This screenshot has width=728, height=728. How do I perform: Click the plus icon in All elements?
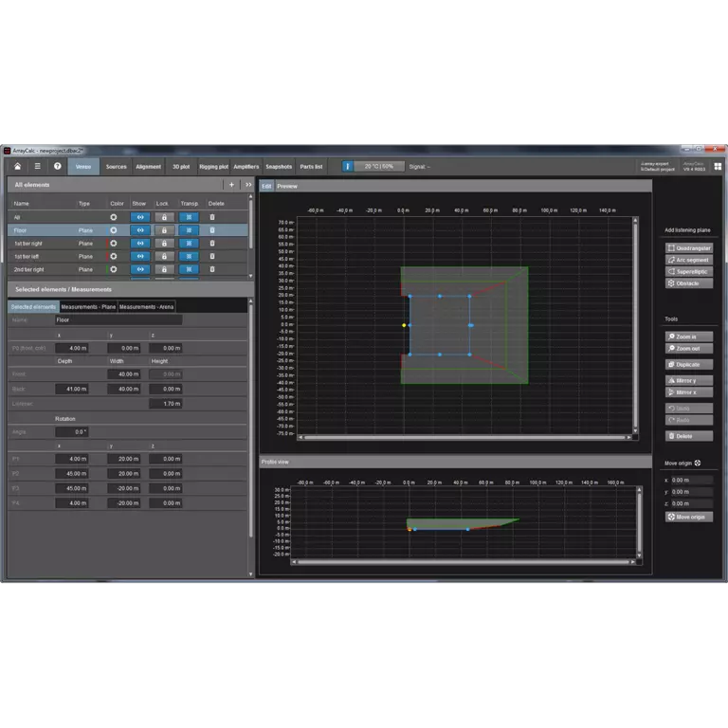[231, 185]
